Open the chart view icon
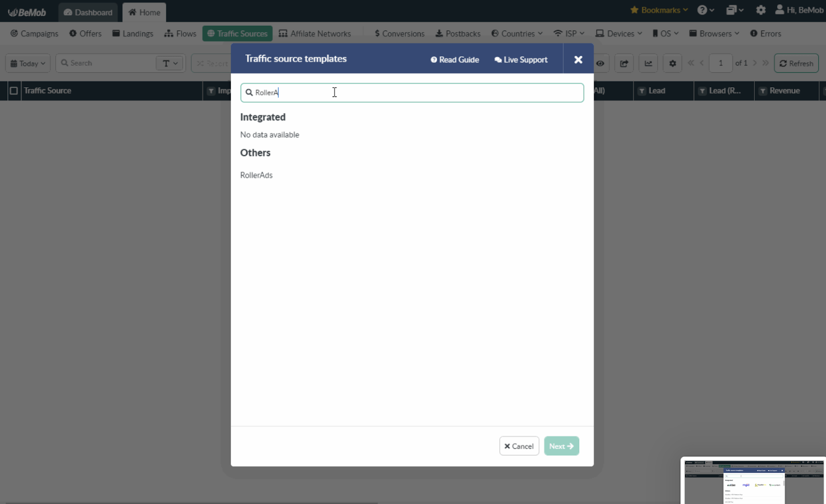826x504 pixels. [648, 63]
